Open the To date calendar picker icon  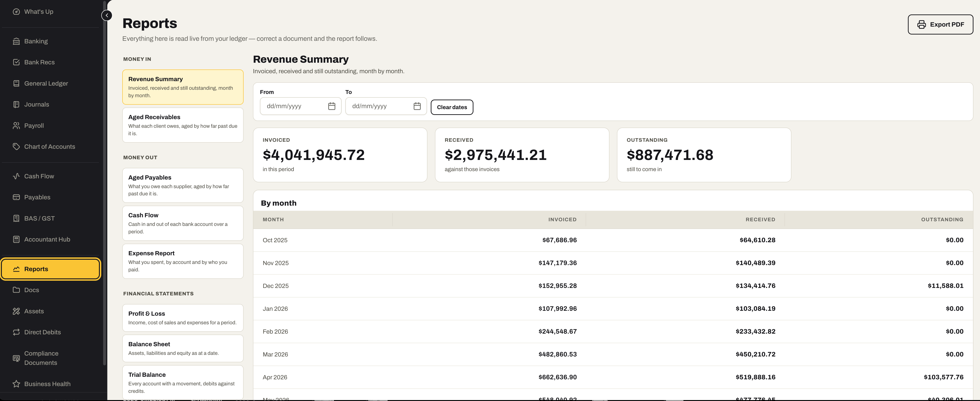click(417, 106)
